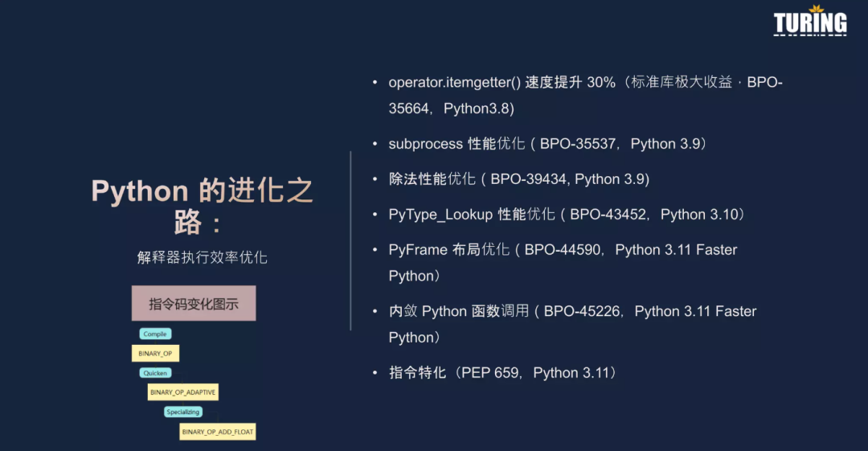Click the PyFrame 布局优化 bullet
The width and height of the screenshot is (868, 451).
coord(563,263)
